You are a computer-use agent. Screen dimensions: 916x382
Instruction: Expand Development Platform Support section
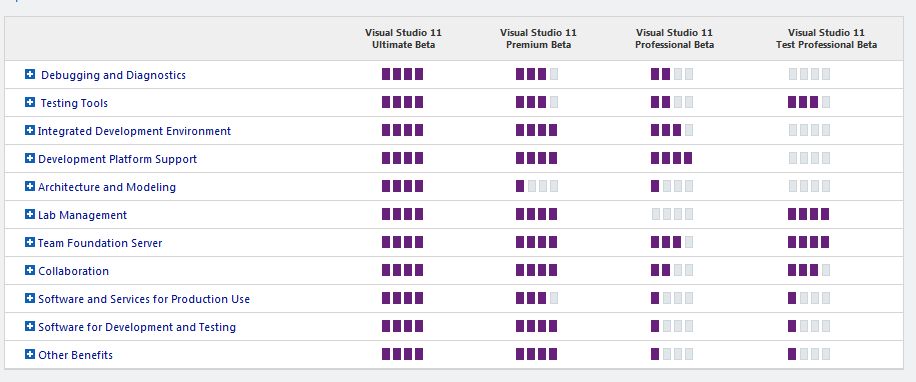(30, 158)
